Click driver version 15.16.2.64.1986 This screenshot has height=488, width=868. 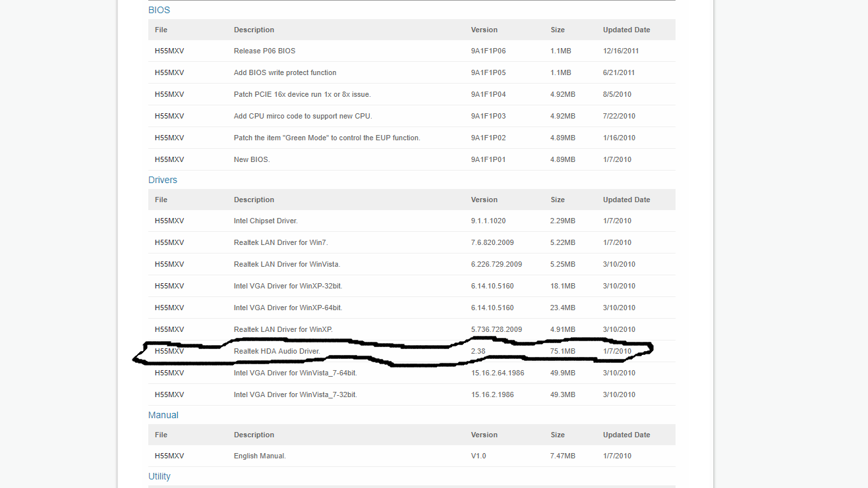click(498, 373)
